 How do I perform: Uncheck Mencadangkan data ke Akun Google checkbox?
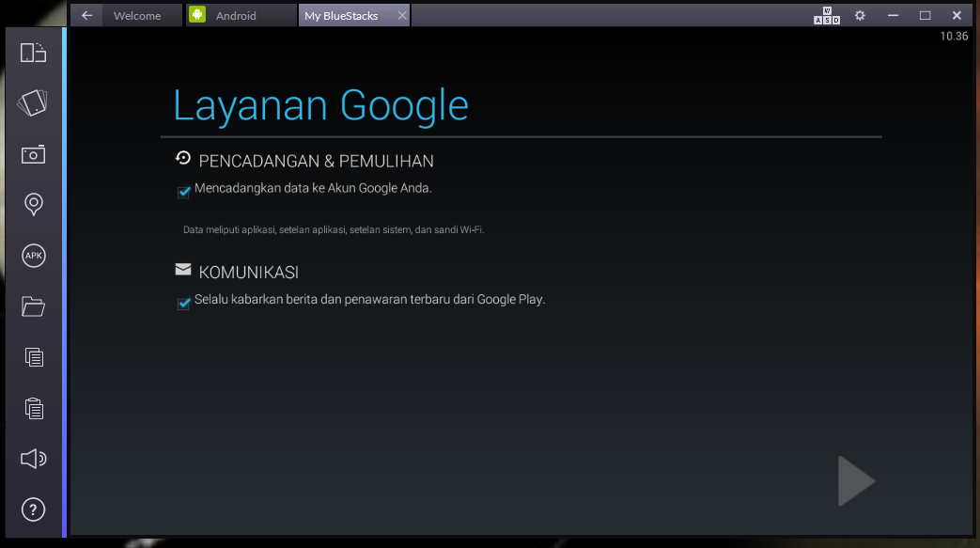coord(184,192)
